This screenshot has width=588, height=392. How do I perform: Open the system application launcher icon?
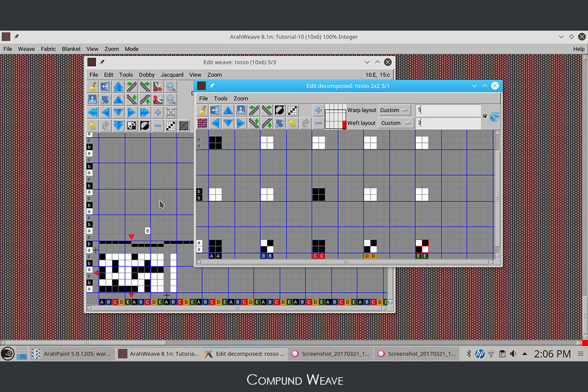[x=7, y=354]
